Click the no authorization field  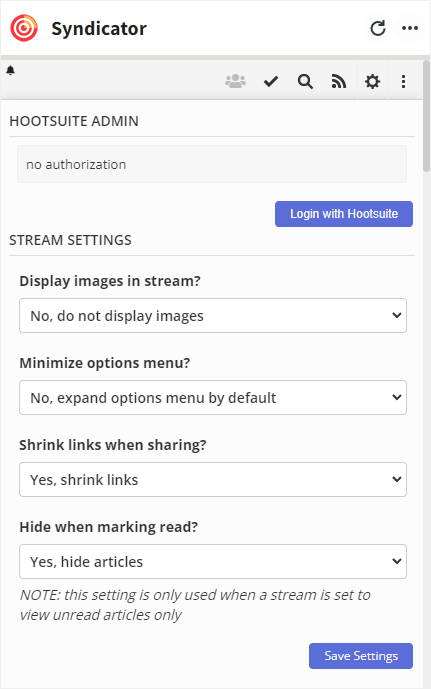[212, 164]
